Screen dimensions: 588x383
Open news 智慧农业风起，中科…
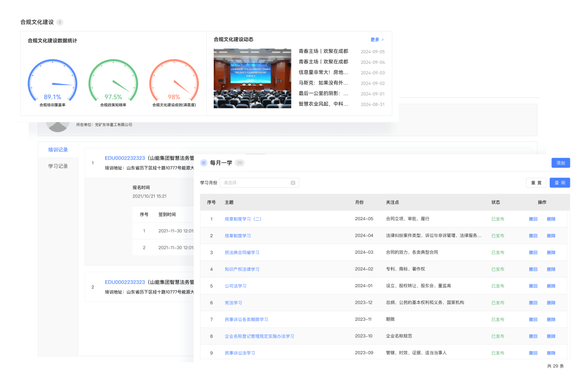(323, 104)
